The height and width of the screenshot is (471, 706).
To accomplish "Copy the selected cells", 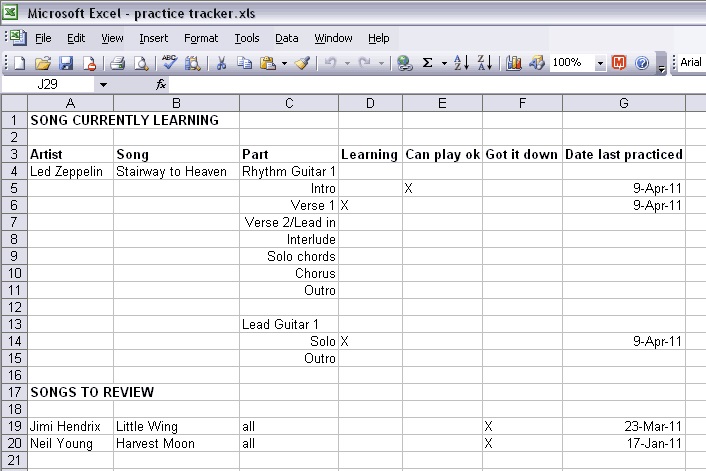I will click(x=244, y=63).
